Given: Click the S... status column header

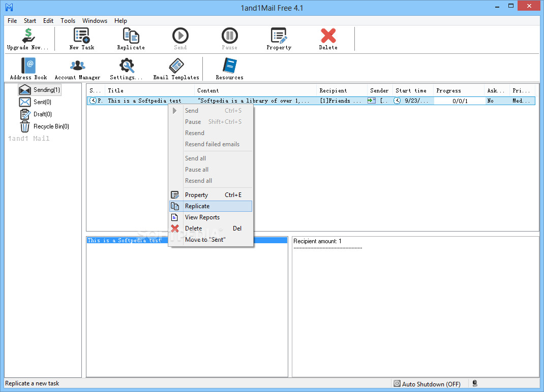Looking at the screenshot, I should [96, 90].
